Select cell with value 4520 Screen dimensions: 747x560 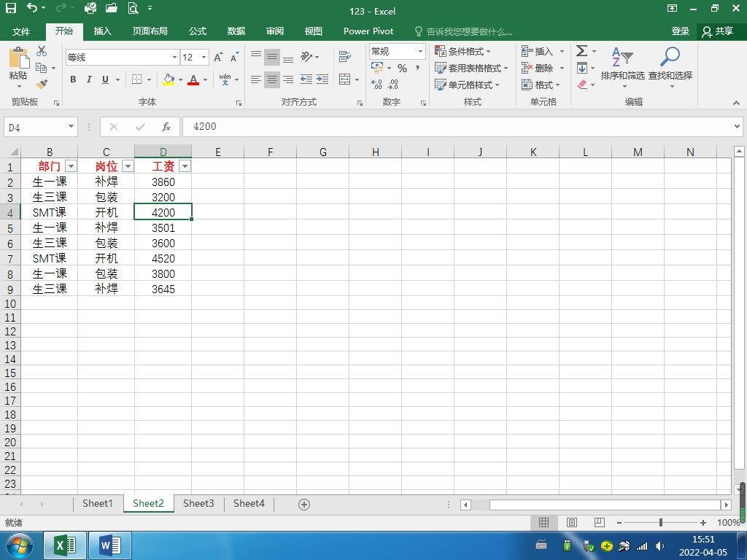tap(163, 259)
